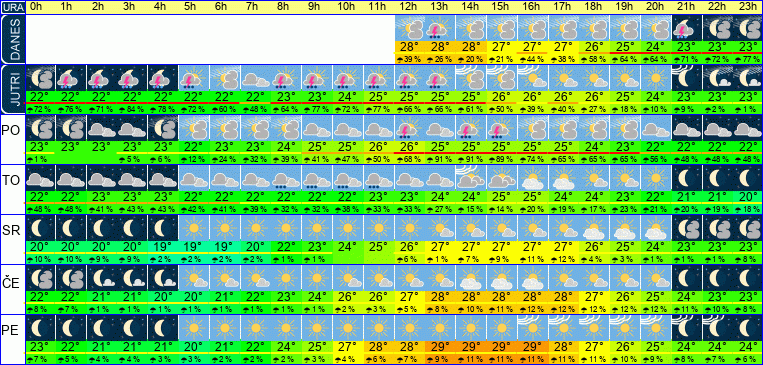This screenshot has height=365, width=763.
Task: Click the 12h hour column header
Action: (409, 7)
